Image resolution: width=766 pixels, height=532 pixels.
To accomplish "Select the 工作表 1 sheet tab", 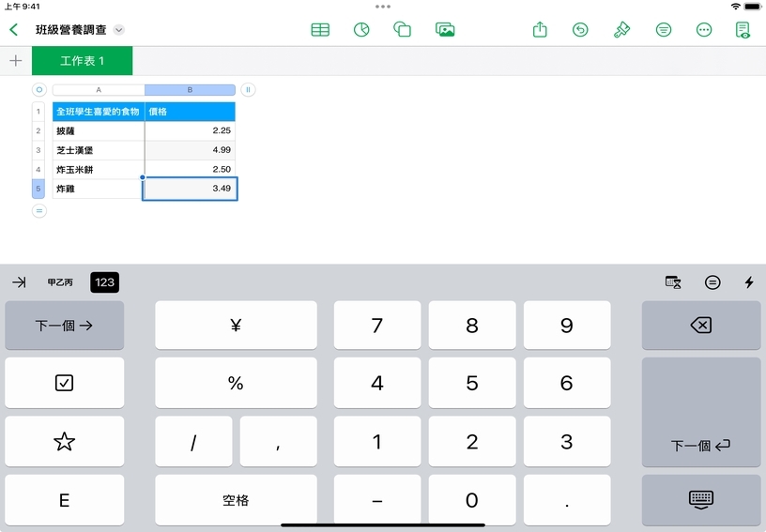I will (x=83, y=61).
